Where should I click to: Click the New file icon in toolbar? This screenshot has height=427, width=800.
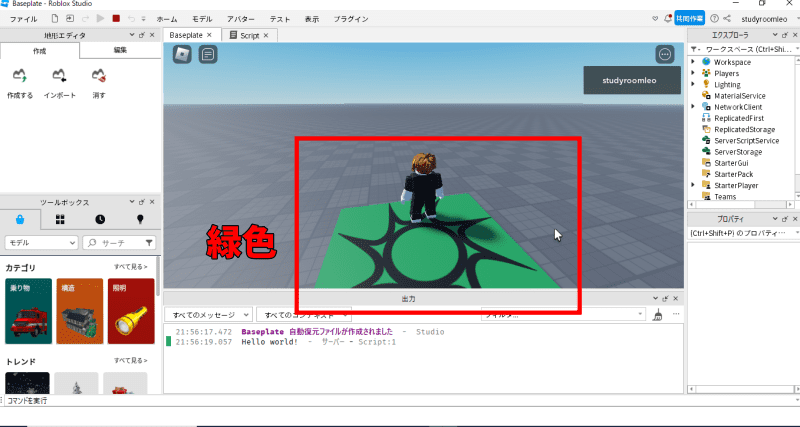click(55, 19)
